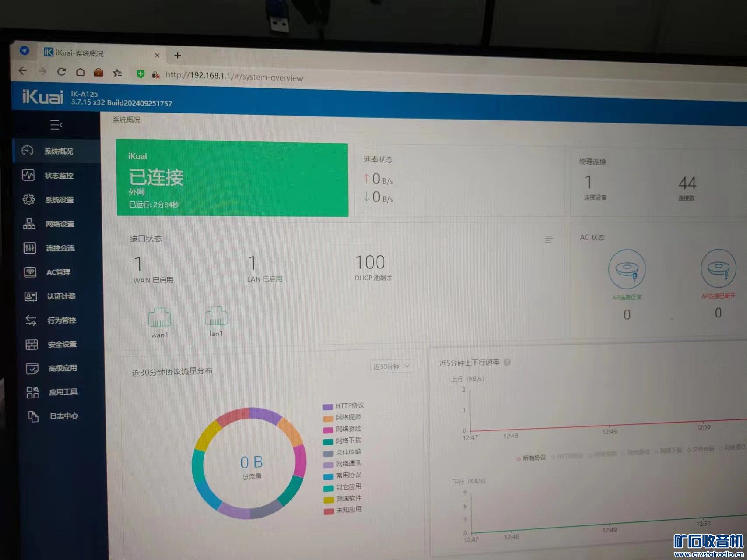Viewport: 747px width, 560px height.
Task: Toggle the 网络视频 legend entry
Action: (342, 418)
